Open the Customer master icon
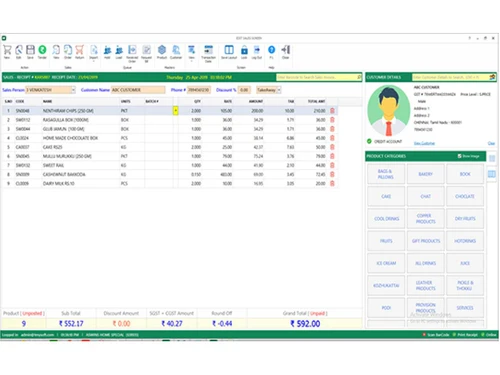 [176, 51]
